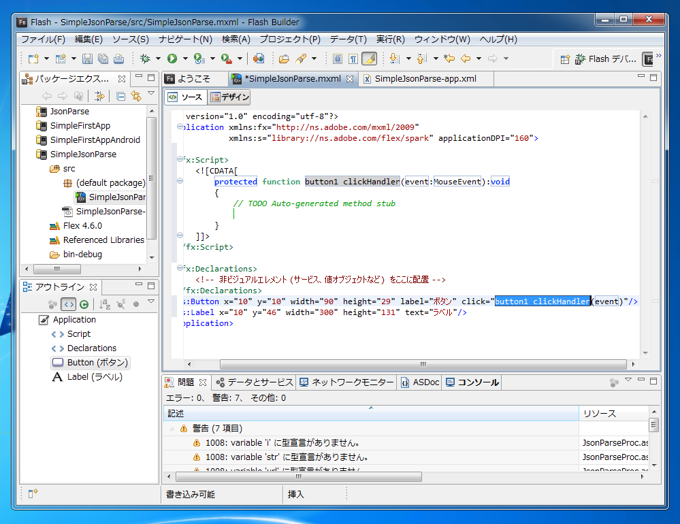Click the Export Release Build icon
Screen dimensions: 680x524
(258, 59)
